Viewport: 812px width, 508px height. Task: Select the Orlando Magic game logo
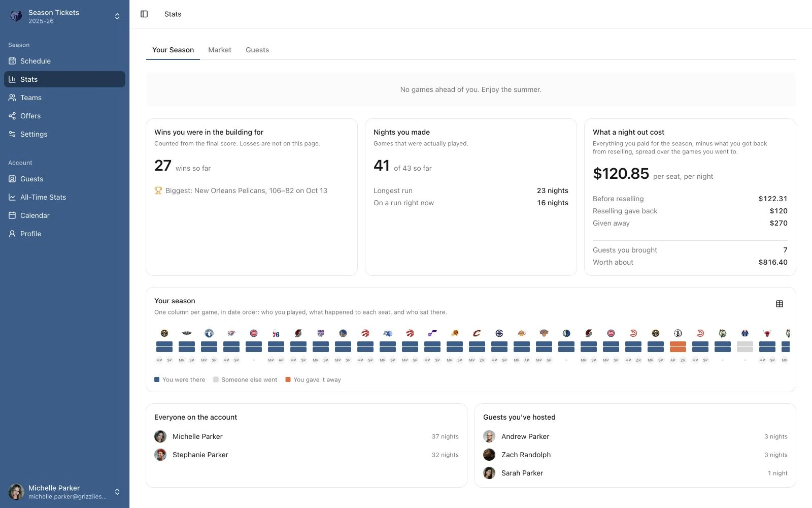388,333
